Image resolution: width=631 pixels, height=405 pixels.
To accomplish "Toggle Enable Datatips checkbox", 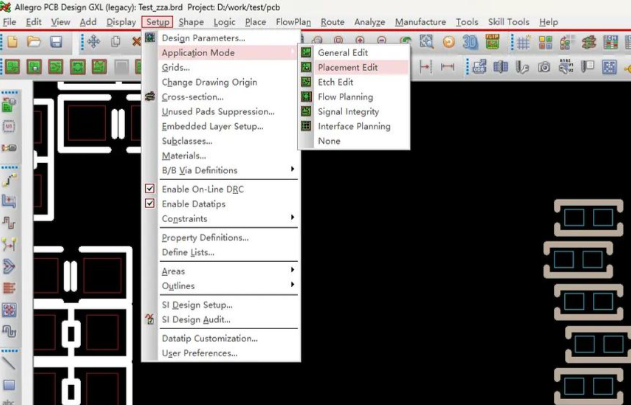I will click(x=150, y=204).
